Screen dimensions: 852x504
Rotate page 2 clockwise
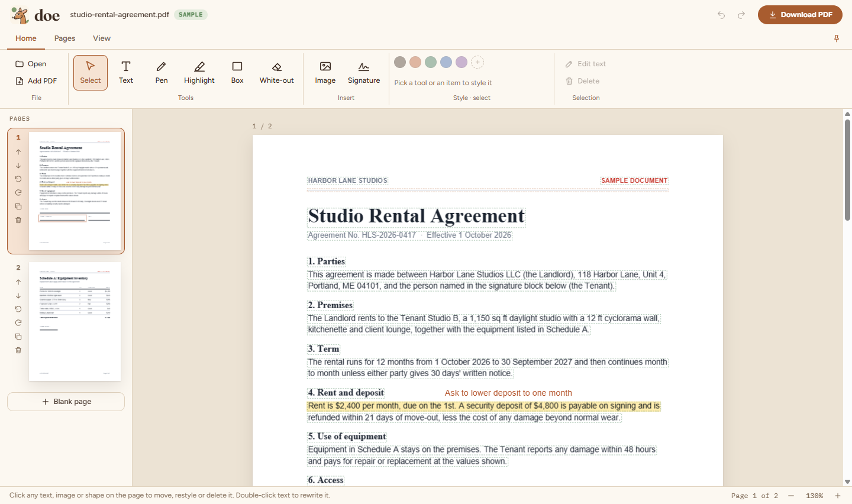pyautogui.click(x=18, y=323)
